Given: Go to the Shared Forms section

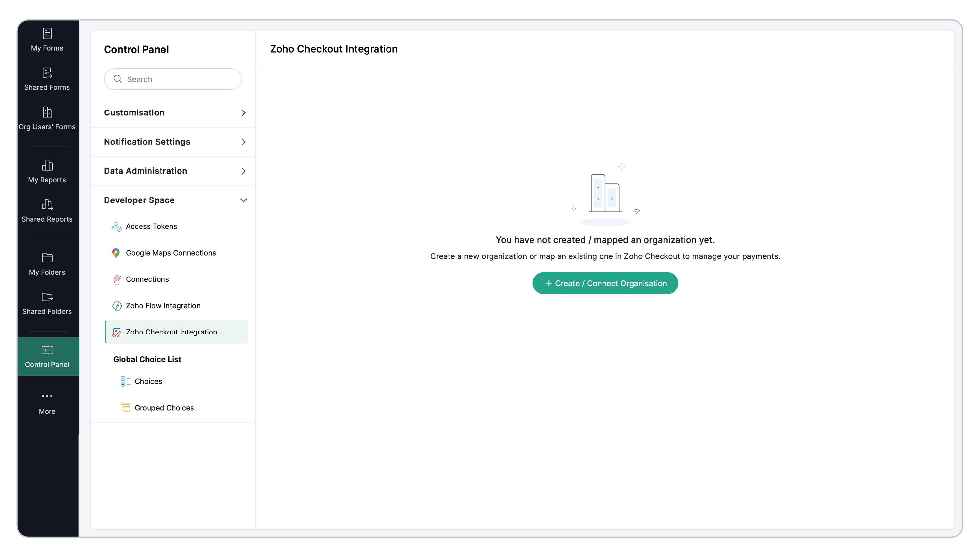Looking at the screenshot, I should 47,79.
